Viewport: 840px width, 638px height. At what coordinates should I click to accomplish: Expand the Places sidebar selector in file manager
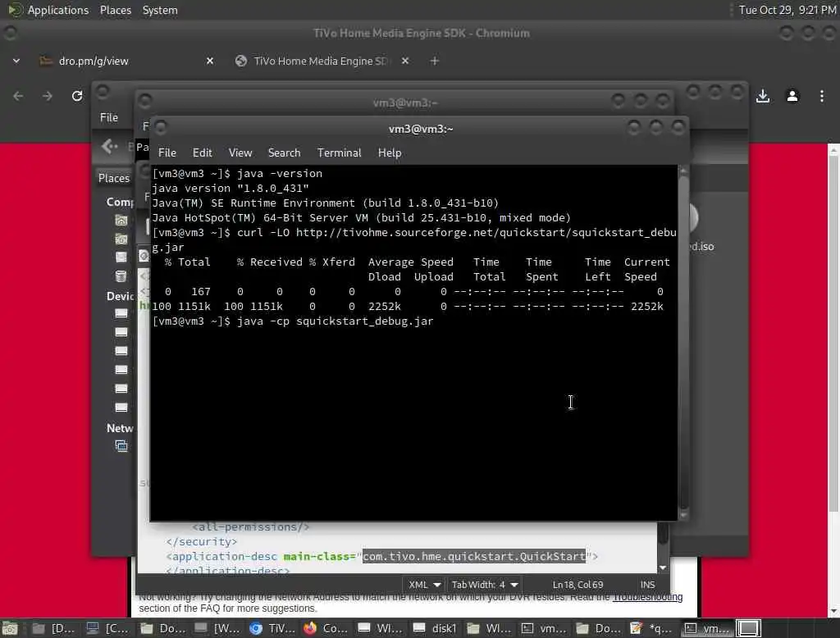(113, 178)
